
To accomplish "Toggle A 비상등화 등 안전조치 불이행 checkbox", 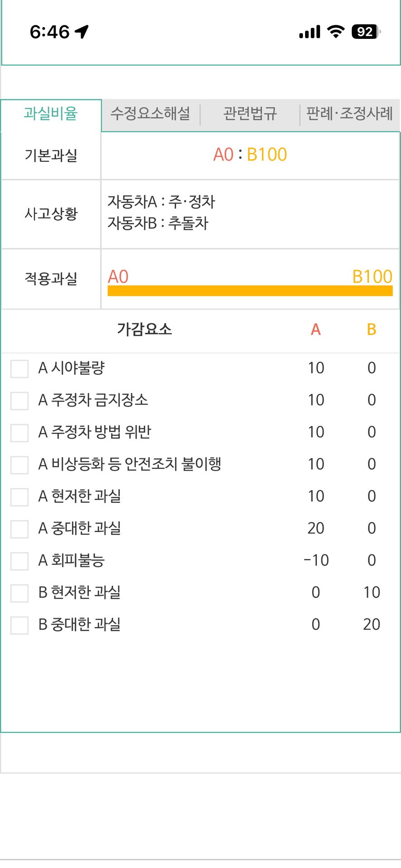I will pyautogui.click(x=19, y=465).
